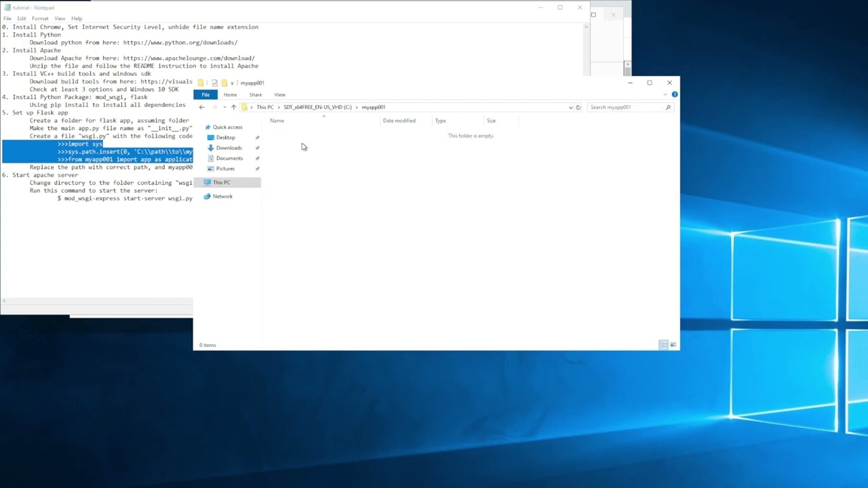Switch to Large icons view in status bar
The image size is (868, 488).
click(673, 345)
